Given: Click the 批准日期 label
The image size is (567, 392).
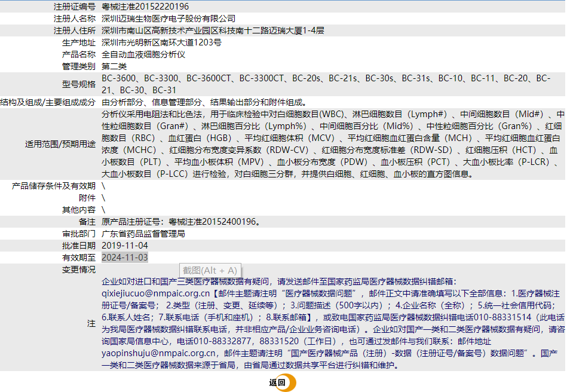Looking at the screenshot, I should (79, 246).
